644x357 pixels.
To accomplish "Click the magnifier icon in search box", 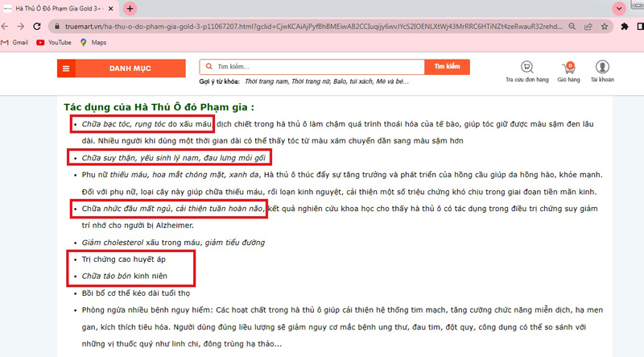I will [x=209, y=67].
